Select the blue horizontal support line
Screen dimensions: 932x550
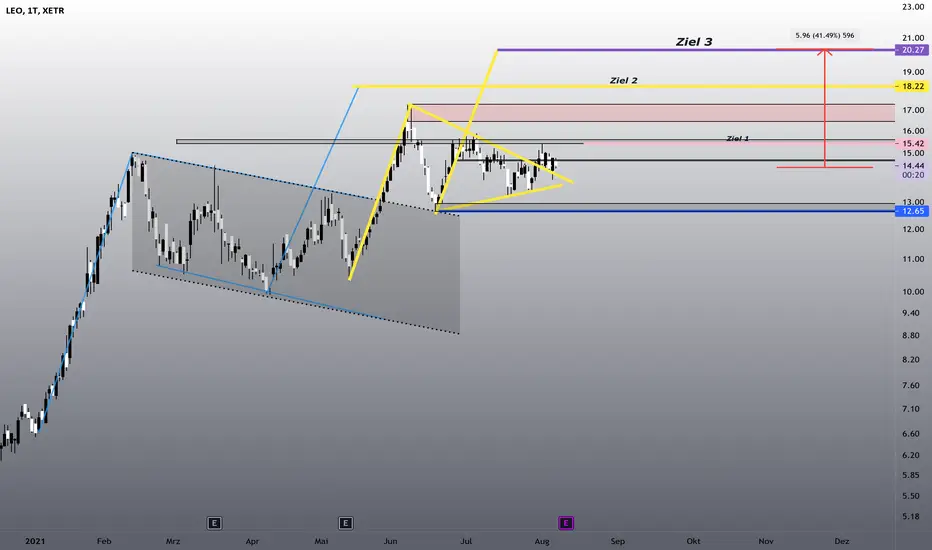[x=666, y=211]
